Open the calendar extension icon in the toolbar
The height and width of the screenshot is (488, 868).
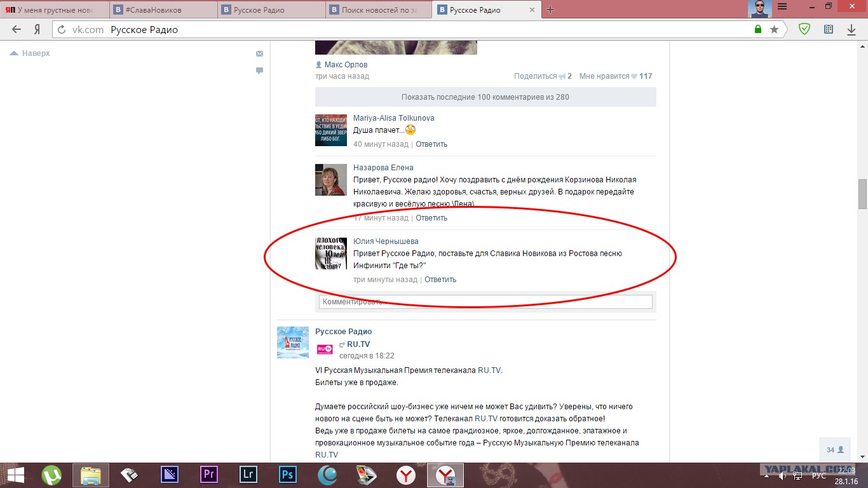(829, 29)
